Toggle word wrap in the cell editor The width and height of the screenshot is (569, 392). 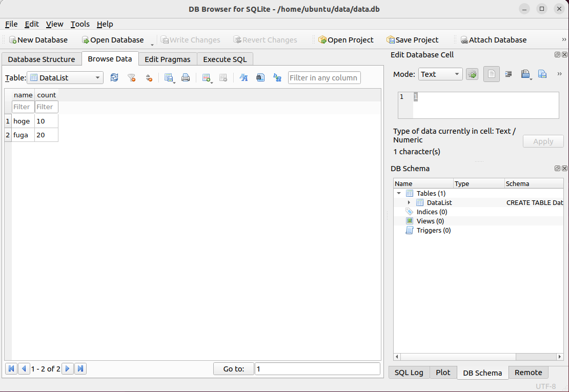click(508, 74)
